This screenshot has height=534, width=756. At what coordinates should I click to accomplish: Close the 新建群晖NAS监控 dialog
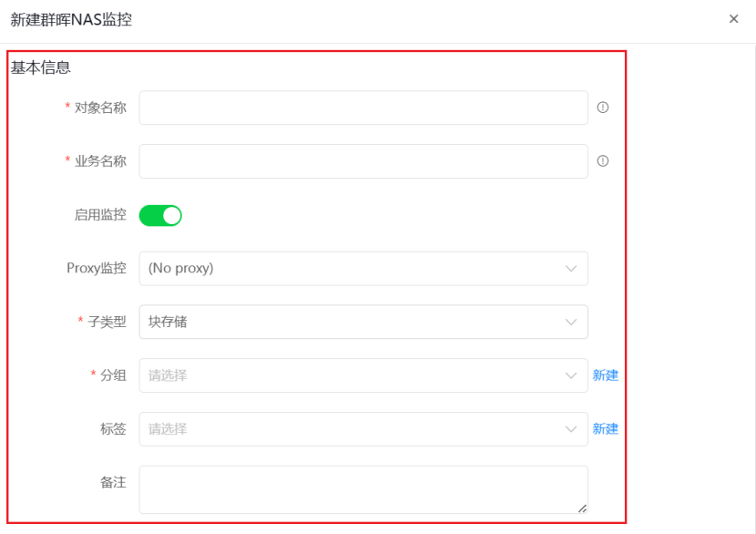pos(734,19)
